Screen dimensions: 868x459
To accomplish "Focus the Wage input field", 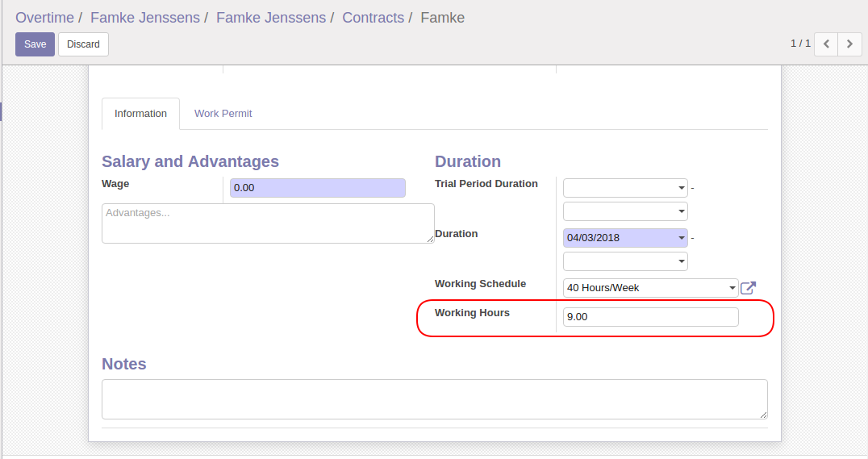I will pos(317,188).
